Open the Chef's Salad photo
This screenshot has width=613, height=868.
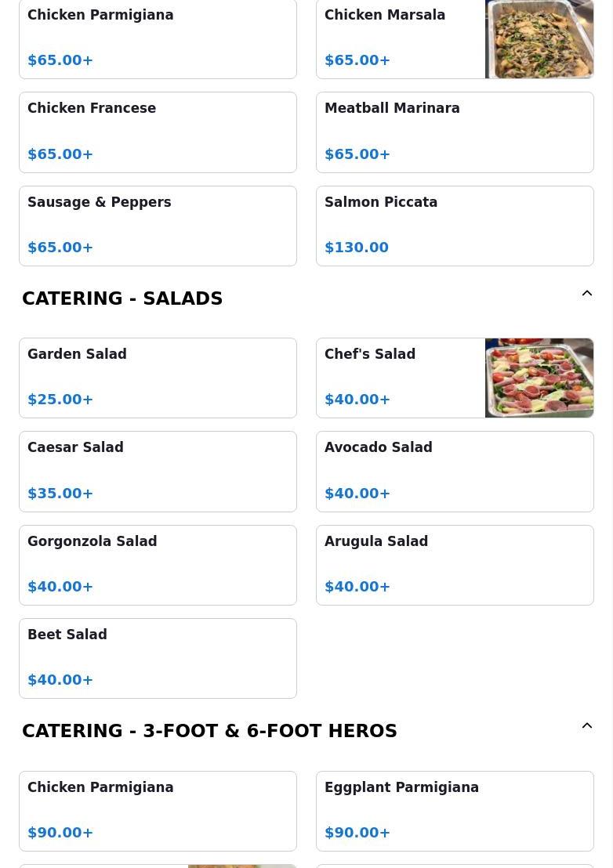click(539, 378)
